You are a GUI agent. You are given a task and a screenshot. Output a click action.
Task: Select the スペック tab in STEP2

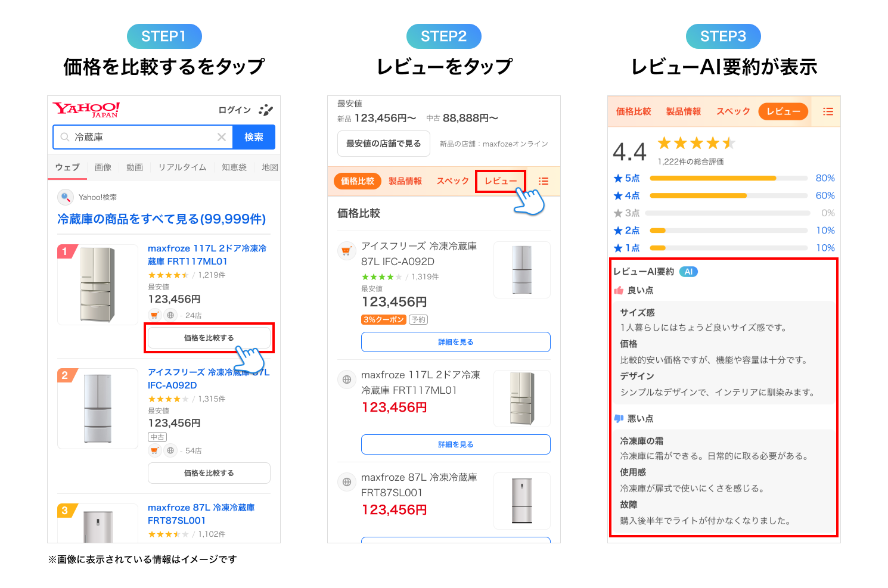452,181
